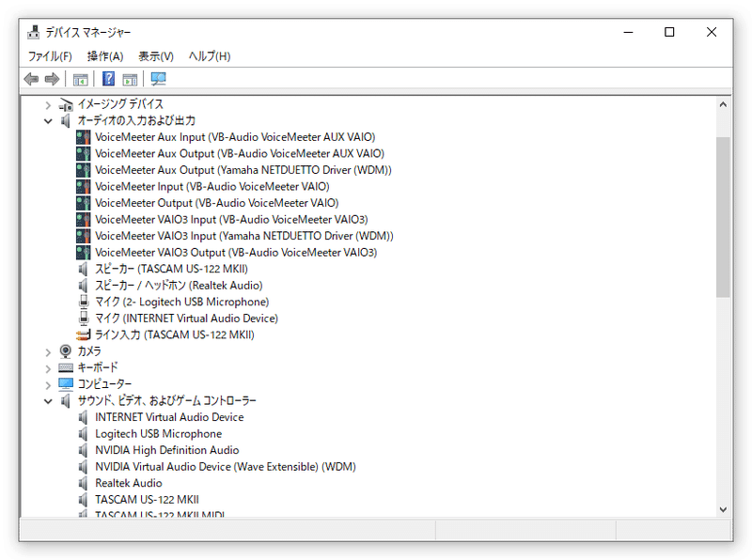Maximize the Device Manager window
Image resolution: width=752 pixels, height=560 pixels.
click(x=669, y=32)
